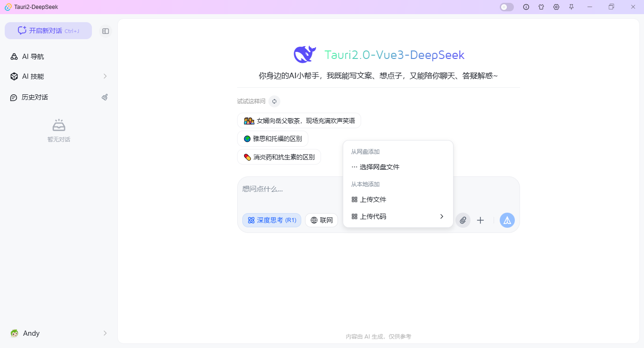This screenshot has height=348, width=644.
Task: Expand the 上传代码 submenu arrow
Action: [442, 216]
